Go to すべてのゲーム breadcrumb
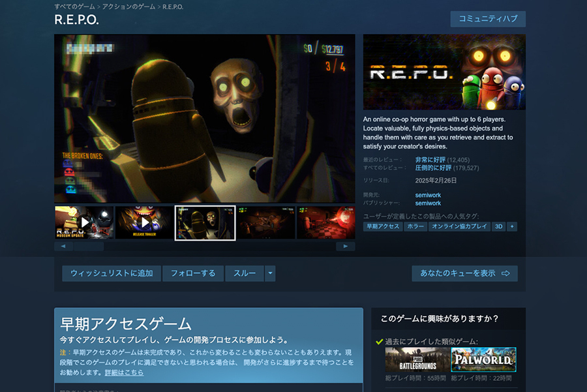 [x=74, y=7]
